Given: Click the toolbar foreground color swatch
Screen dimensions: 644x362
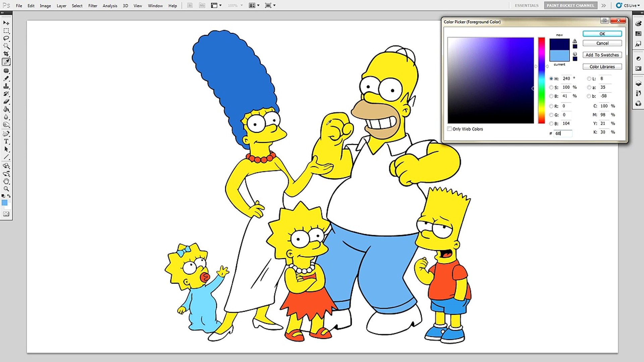Looking at the screenshot, I should pyautogui.click(x=4, y=203).
